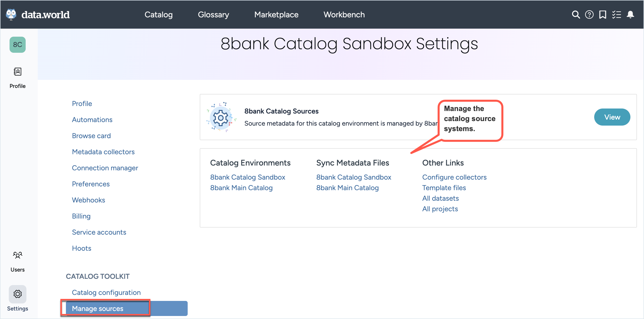The height and width of the screenshot is (319, 644).
Task: Open search using the magnifier icon
Action: (x=576, y=15)
